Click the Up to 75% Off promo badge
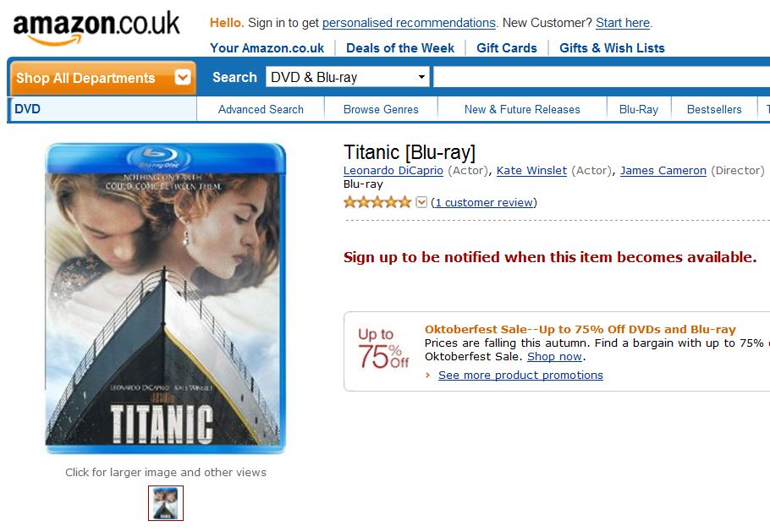Viewport: 770px width, 532px height. 382,348
